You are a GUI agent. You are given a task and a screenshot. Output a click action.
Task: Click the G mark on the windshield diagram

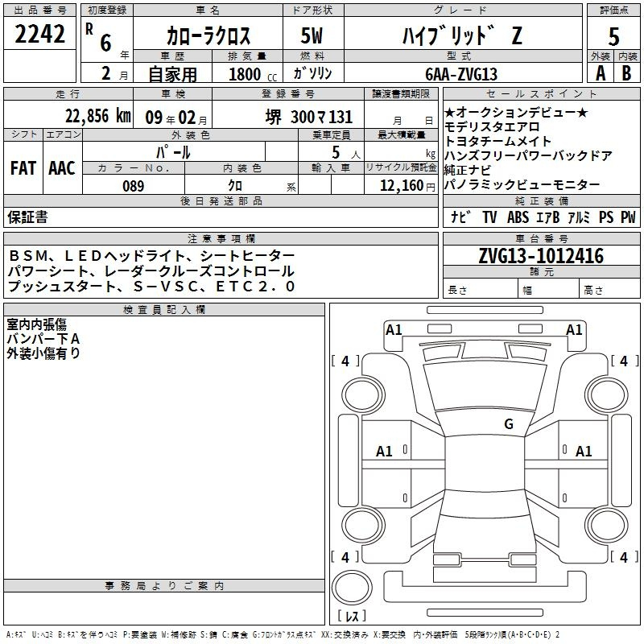(508, 424)
